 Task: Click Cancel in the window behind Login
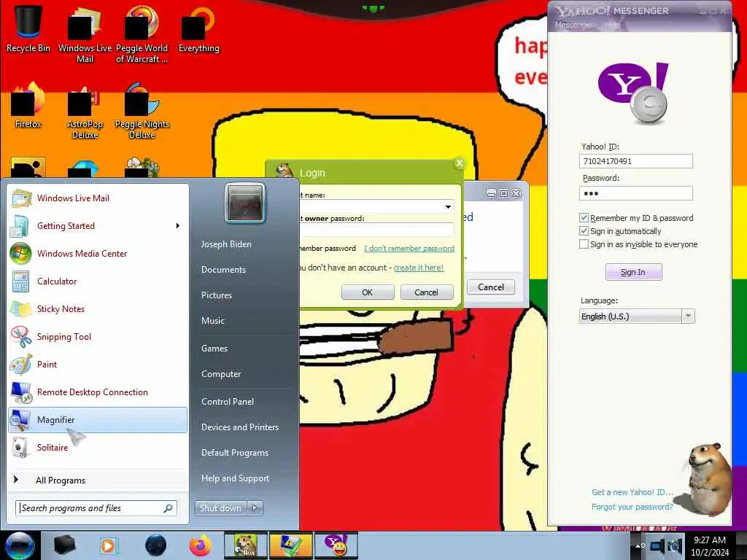(x=491, y=287)
